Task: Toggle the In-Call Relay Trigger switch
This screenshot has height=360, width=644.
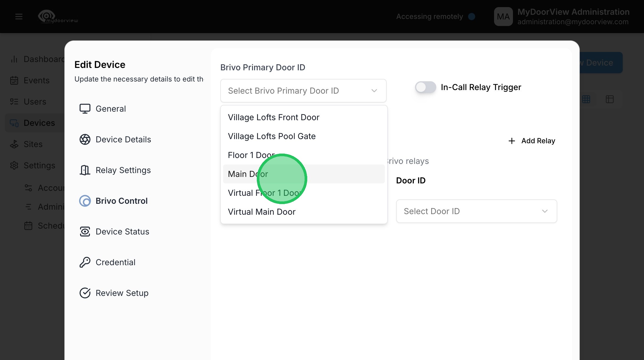Action: point(425,87)
